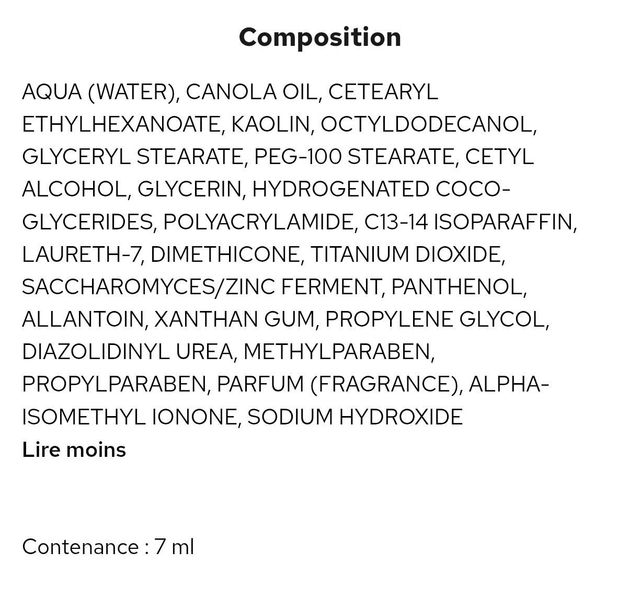640x589 pixels.
Task: Click the word DIMETHICONE
Action: click(x=225, y=254)
